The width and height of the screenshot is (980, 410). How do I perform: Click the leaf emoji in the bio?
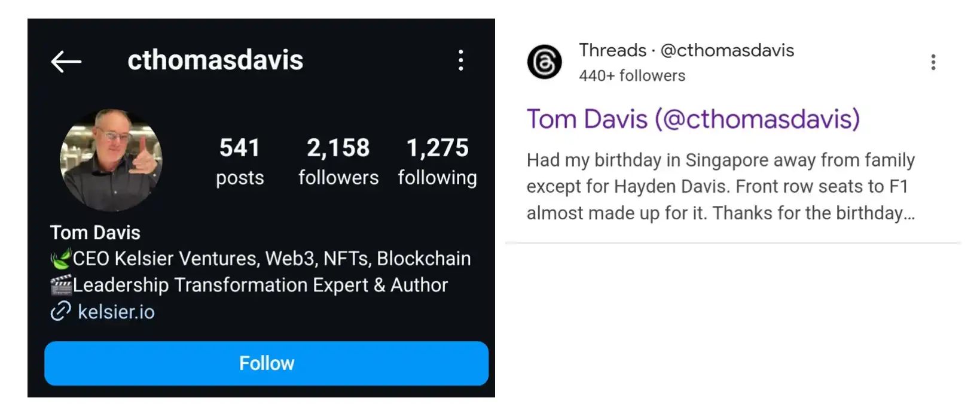60,259
